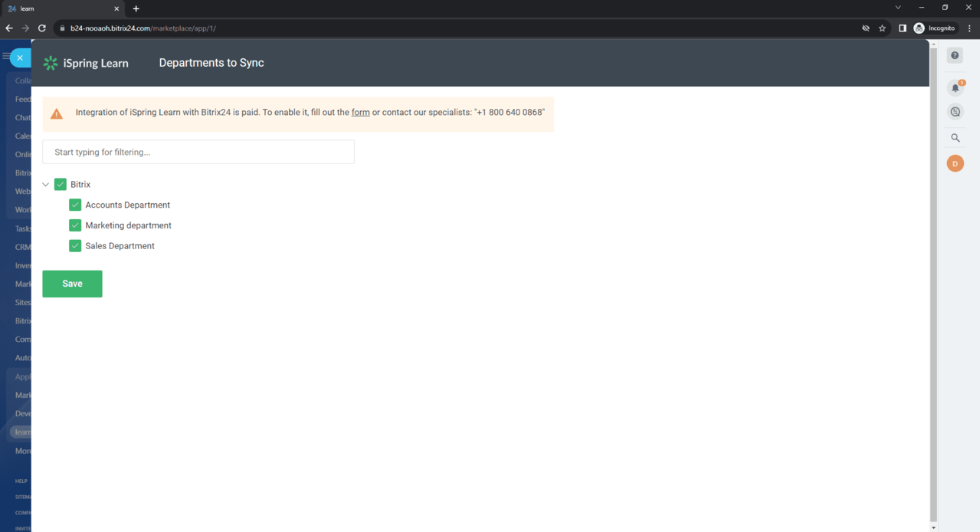Uncheck the Accounts Department checkbox
The image size is (980, 532).
(x=75, y=205)
